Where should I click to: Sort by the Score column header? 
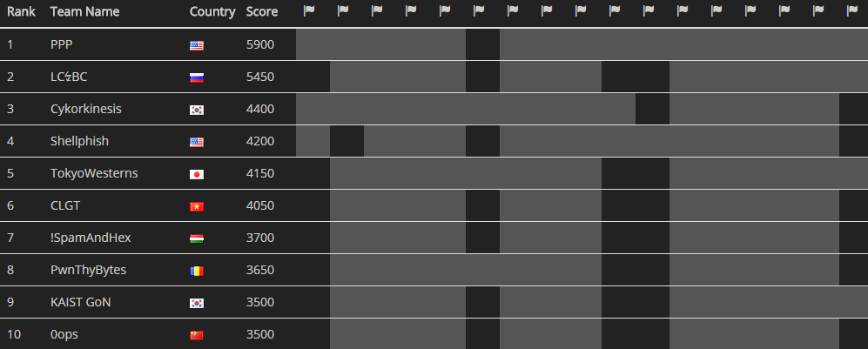[262, 12]
